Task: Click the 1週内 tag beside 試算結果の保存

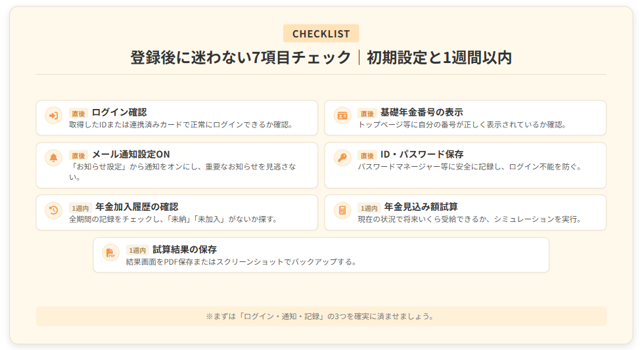Action: (x=137, y=251)
